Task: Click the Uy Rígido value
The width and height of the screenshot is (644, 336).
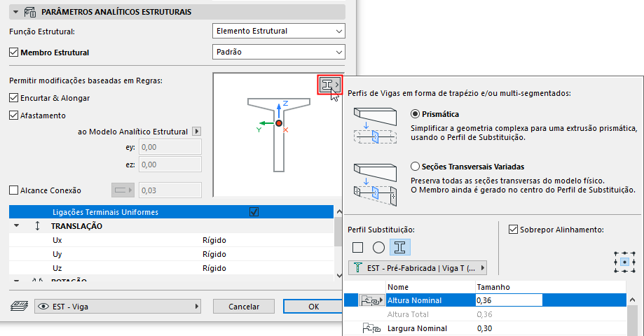Action: tap(214, 254)
